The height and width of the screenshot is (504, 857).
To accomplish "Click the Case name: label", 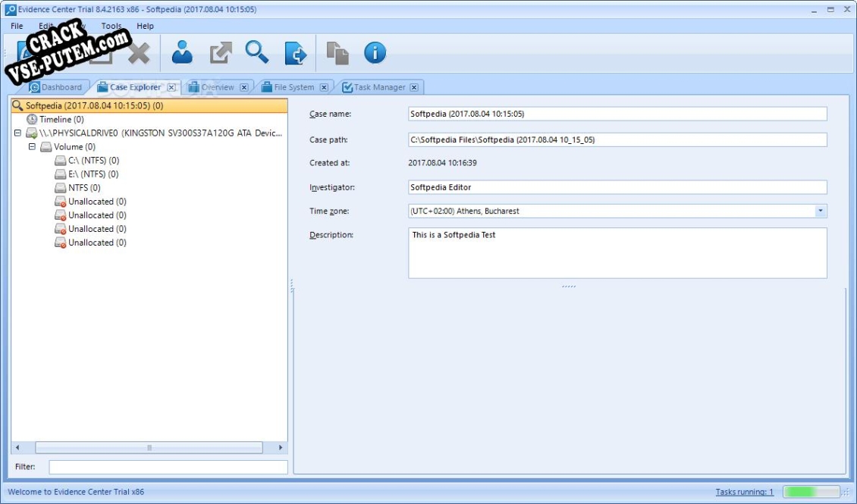I will [x=330, y=114].
